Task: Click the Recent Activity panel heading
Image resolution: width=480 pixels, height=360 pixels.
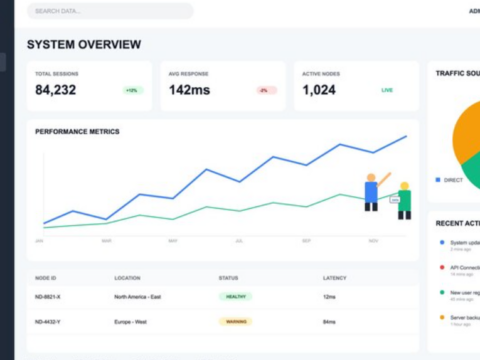Action: coord(458,223)
